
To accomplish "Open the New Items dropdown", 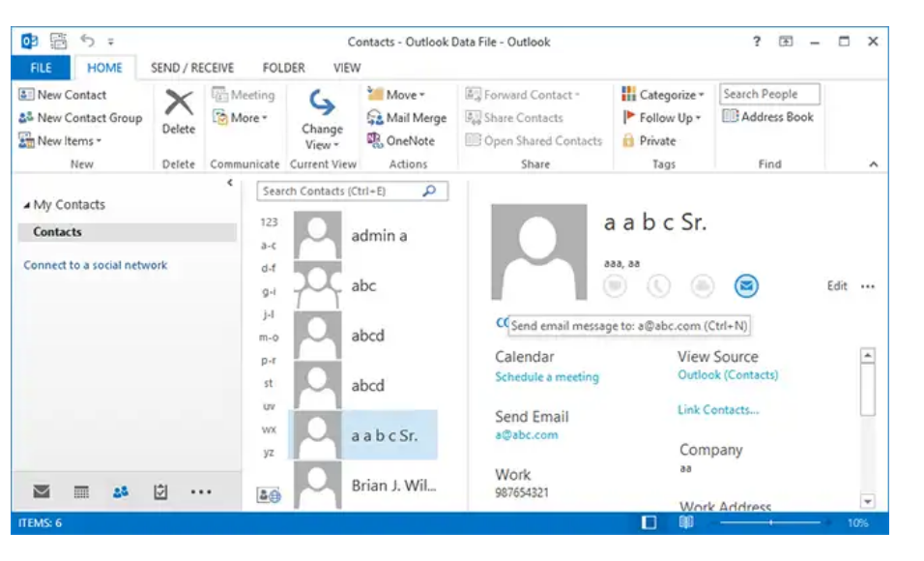I will [x=60, y=140].
